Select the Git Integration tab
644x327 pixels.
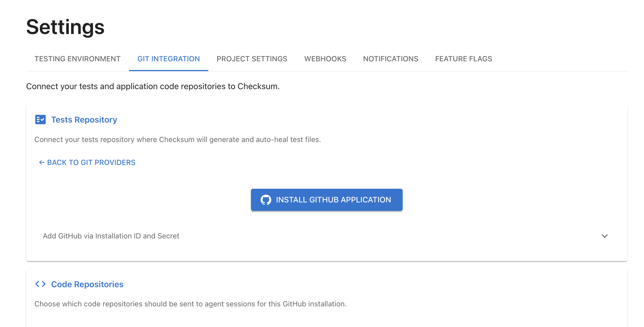click(x=169, y=59)
